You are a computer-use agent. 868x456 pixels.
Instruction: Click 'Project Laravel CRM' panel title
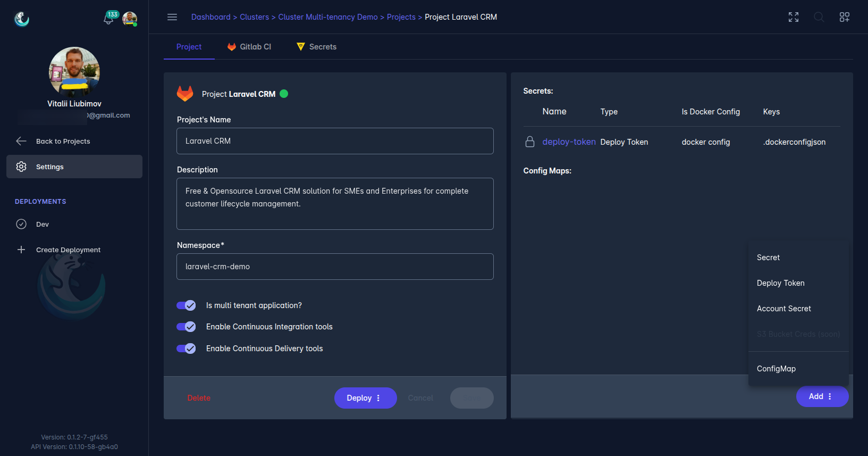coord(239,94)
